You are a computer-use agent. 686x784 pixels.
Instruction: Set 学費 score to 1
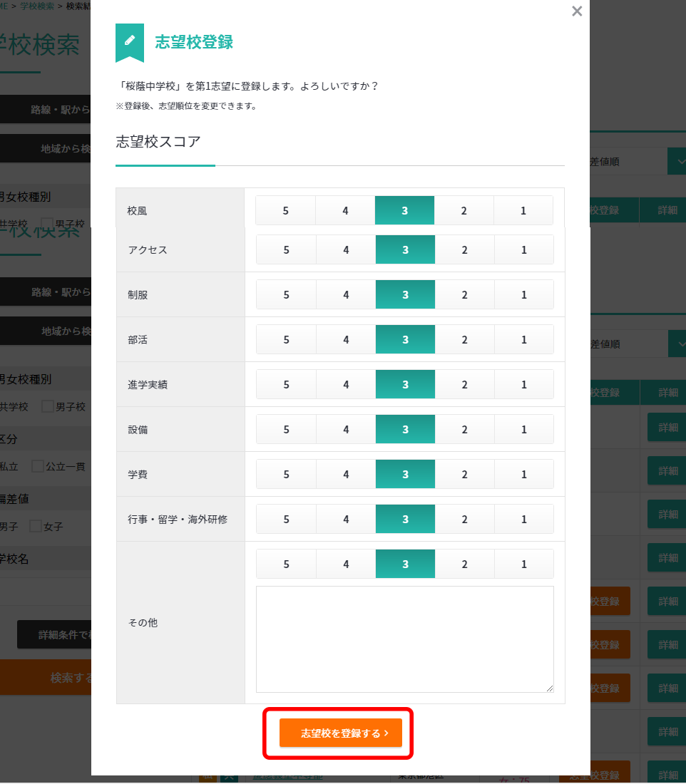(x=523, y=475)
